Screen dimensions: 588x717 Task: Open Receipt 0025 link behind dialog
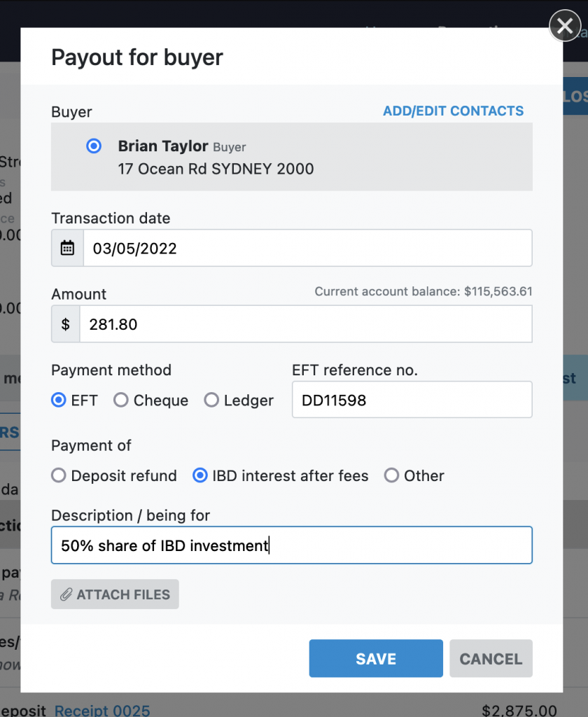coord(102,710)
